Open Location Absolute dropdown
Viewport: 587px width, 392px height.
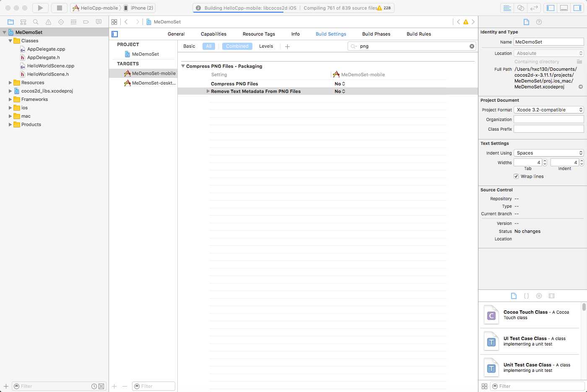click(x=549, y=53)
